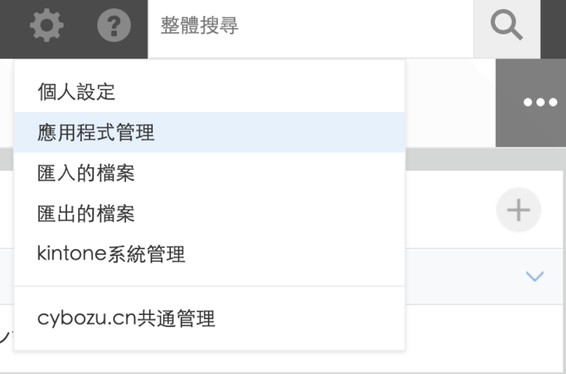Click the round plus add button
Screen dimensions: 566x374
pyautogui.click(x=518, y=210)
